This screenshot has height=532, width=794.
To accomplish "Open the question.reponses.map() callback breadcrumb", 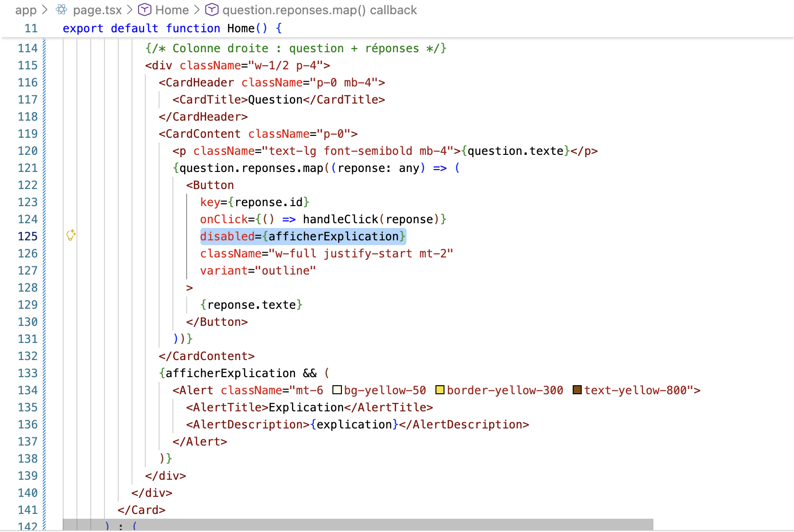I will point(319,10).
